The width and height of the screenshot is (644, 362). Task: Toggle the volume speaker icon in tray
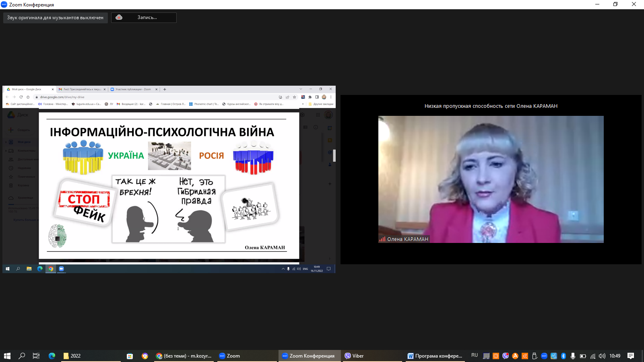[x=602, y=356]
